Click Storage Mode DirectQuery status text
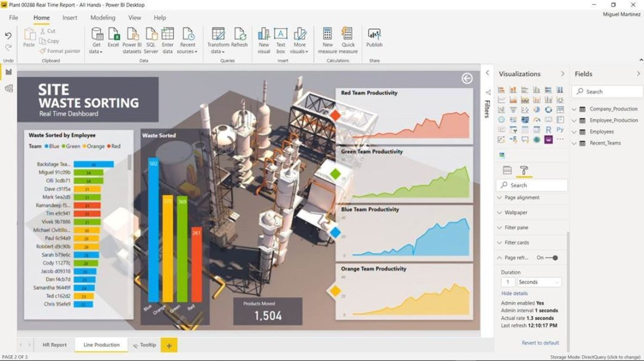The height and width of the screenshot is (361, 644). pyautogui.click(x=595, y=357)
